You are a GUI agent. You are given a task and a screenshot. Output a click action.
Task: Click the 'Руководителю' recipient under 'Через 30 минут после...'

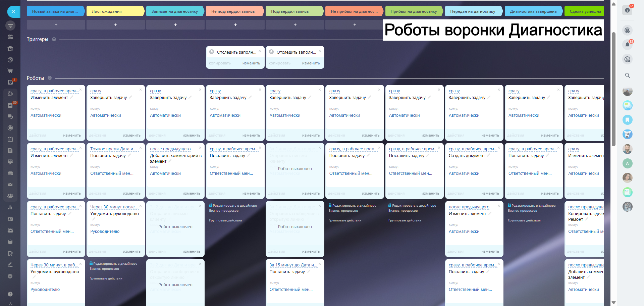coord(105,232)
